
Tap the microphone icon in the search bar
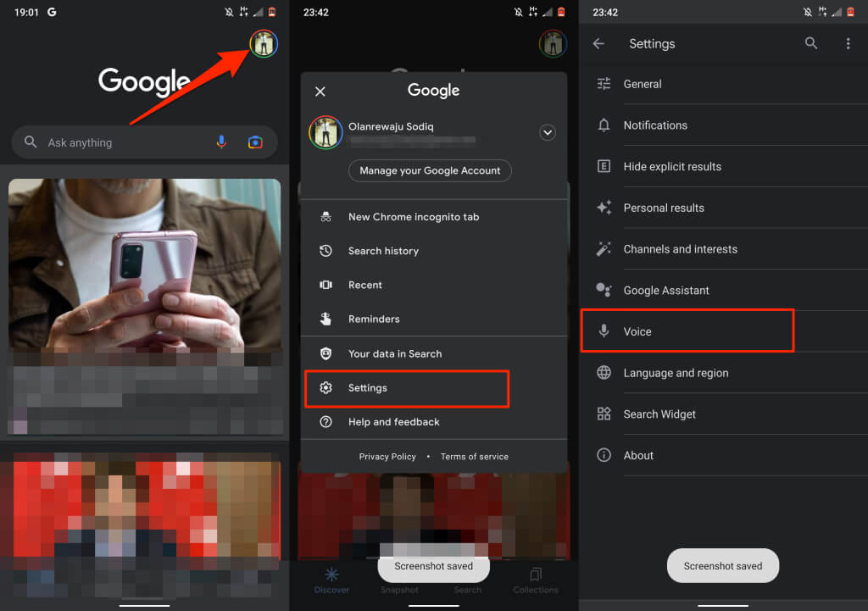pos(221,142)
